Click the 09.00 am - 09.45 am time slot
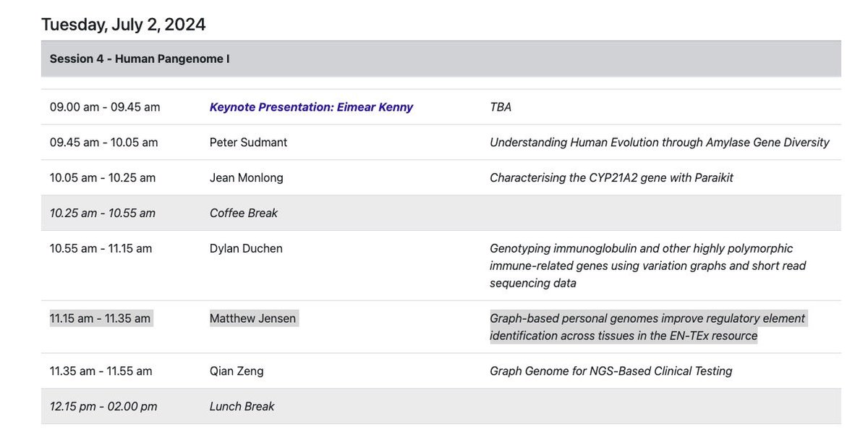Image resolution: width=868 pixels, height=448 pixels. coord(105,107)
